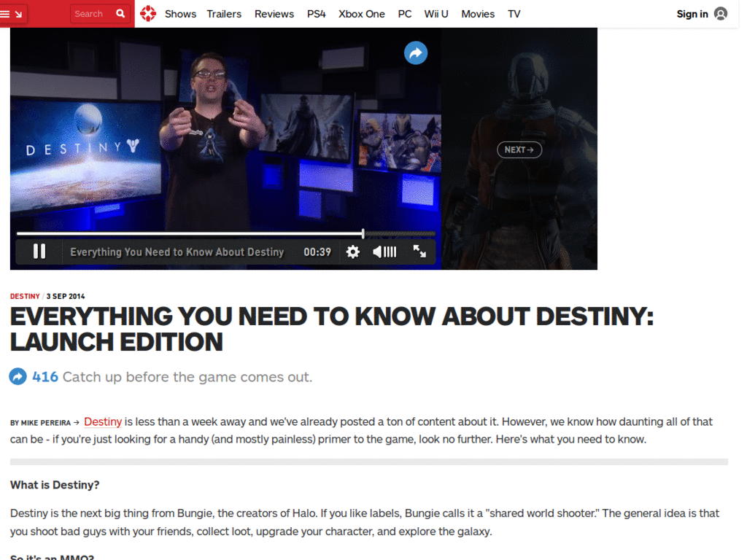The height and width of the screenshot is (560, 747).
Task: Share the video via the circular share icon
Action: tap(416, 52)
